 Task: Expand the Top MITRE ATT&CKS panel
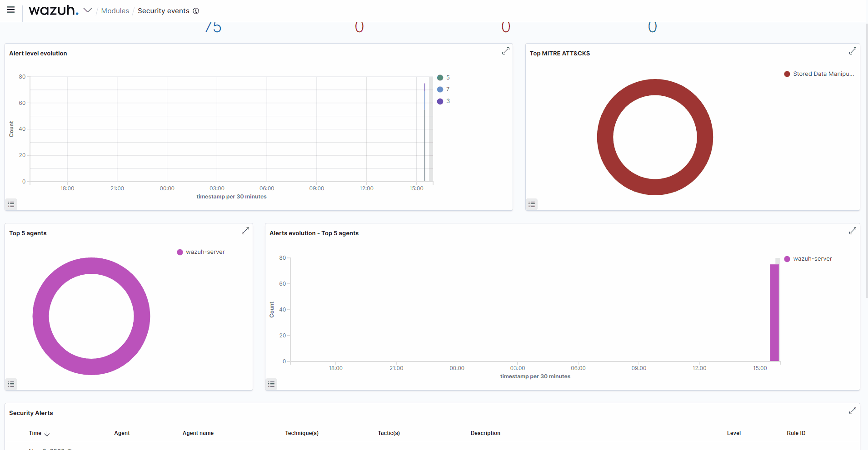pos(853,51)
